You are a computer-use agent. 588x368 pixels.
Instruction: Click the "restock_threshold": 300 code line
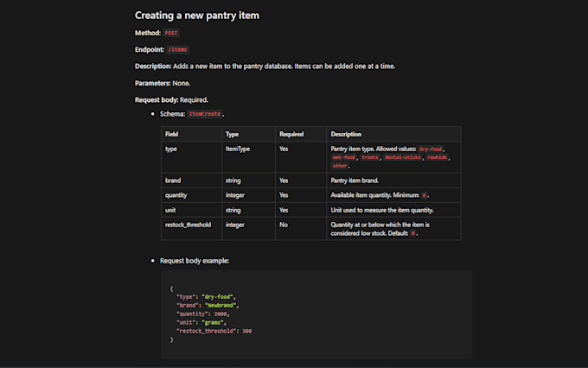point(214,331)
